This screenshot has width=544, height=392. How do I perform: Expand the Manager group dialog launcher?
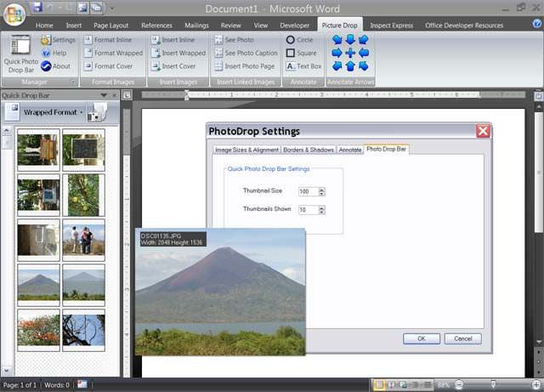click(x=73, y=82)
